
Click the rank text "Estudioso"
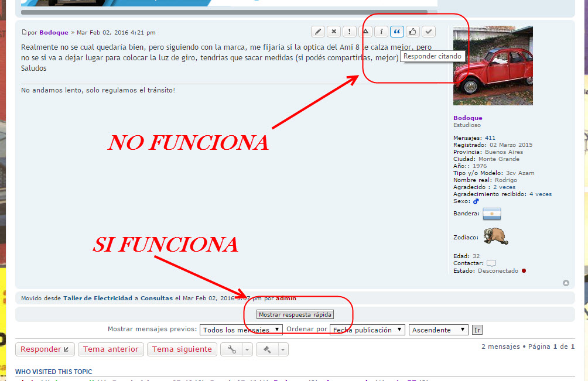click(467, 125)
